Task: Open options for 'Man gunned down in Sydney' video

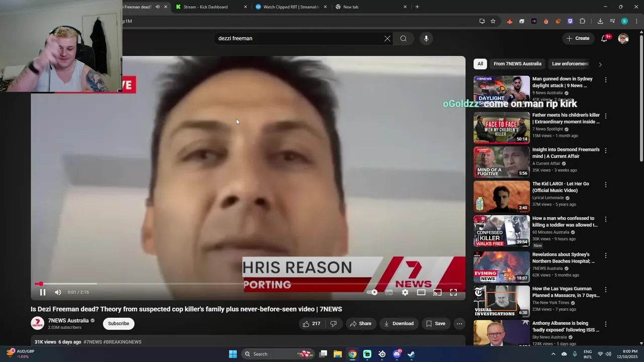Action: (x=605, y=80)
